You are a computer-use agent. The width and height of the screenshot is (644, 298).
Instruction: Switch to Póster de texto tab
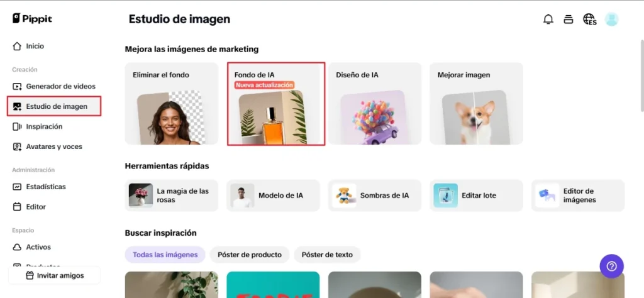click(x=327, y=255)
